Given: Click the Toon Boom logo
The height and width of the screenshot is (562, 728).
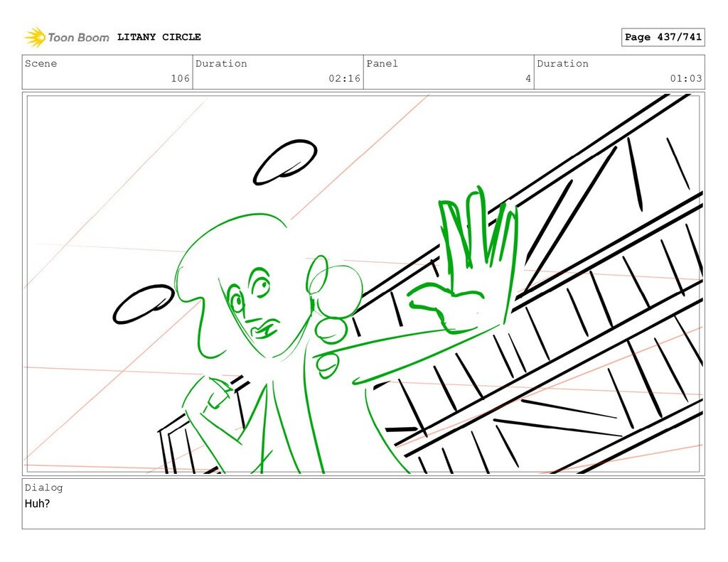Looking at the screenshot, I should [x=67, y=37].
